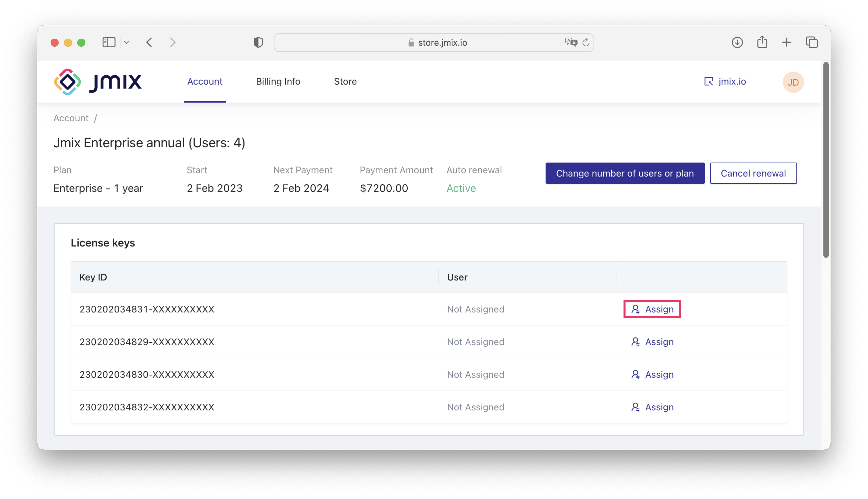The height and width of the screenshot is (499, 868).
Task: Show all tabs using the tab overview icon
Action: 812,42
